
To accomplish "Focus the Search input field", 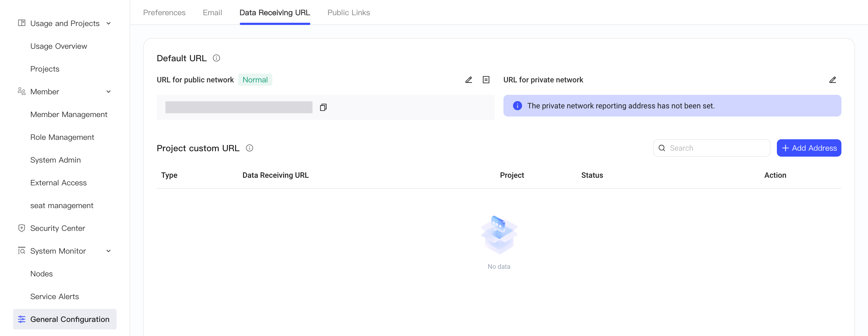I will pyautogui.click(x=712, y=148).
